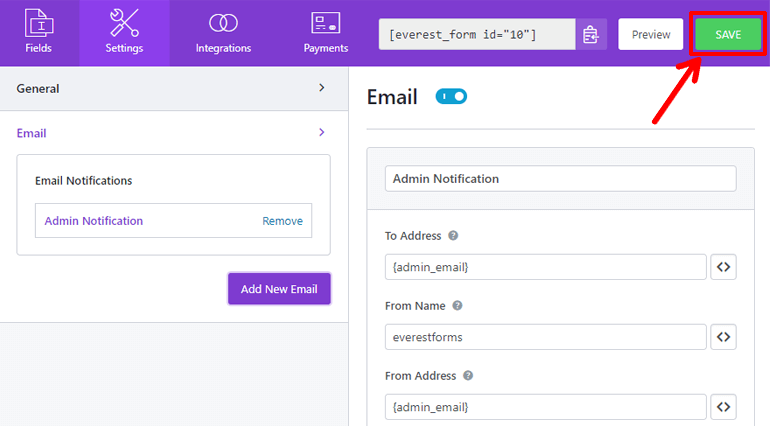Select the Settings tab
Image resolution: width=770 pixels, height=426 pixels.
pos(124,33)
